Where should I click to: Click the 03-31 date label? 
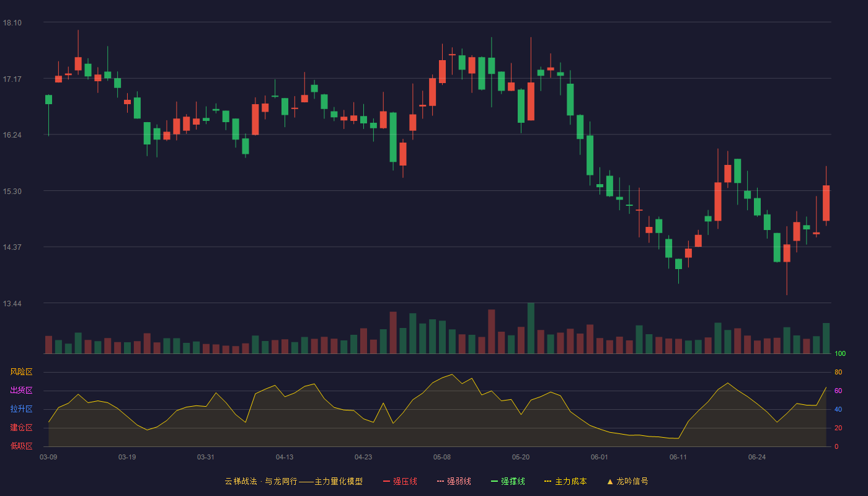click(x=206, y=457)
